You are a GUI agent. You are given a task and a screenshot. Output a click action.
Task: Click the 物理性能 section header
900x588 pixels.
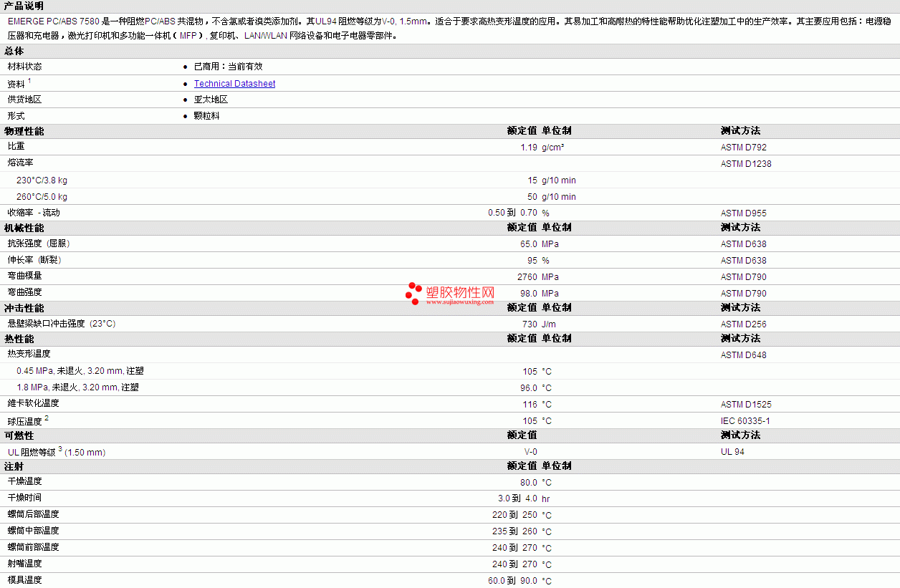pyautogui.click(x=24, y=131)
